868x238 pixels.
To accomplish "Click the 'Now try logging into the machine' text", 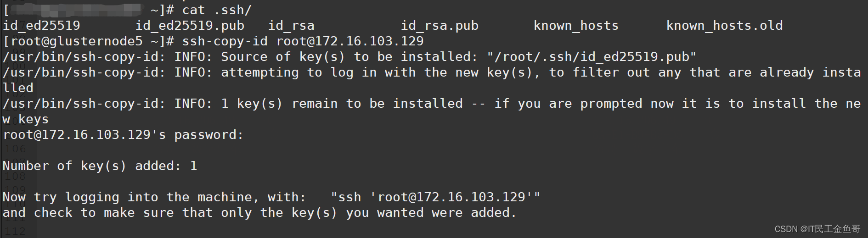I will pyautogui.click(x=154, y=197).
